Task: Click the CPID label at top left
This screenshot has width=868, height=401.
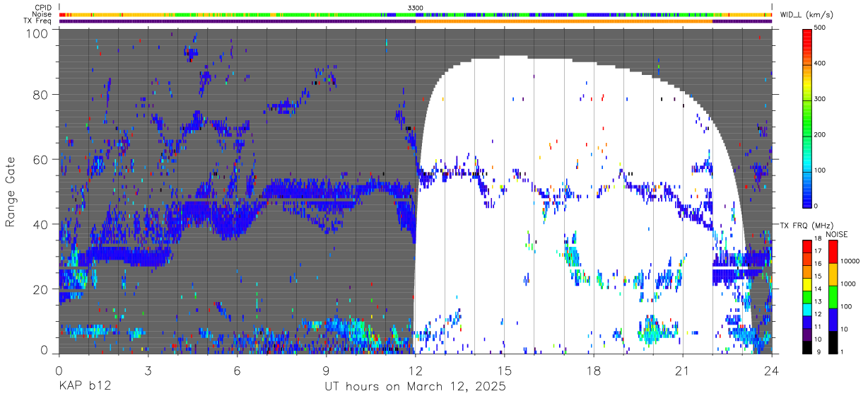Action: (42, 7)
